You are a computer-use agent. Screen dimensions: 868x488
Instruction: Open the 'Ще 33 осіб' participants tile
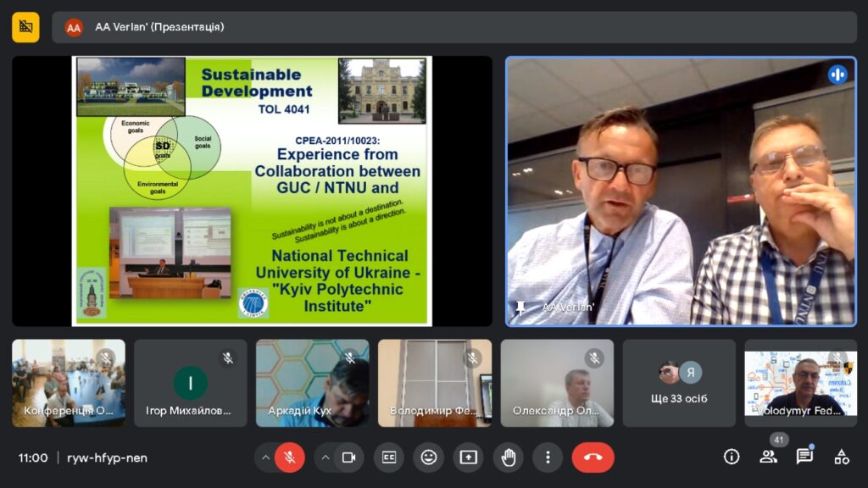[679, 383]
